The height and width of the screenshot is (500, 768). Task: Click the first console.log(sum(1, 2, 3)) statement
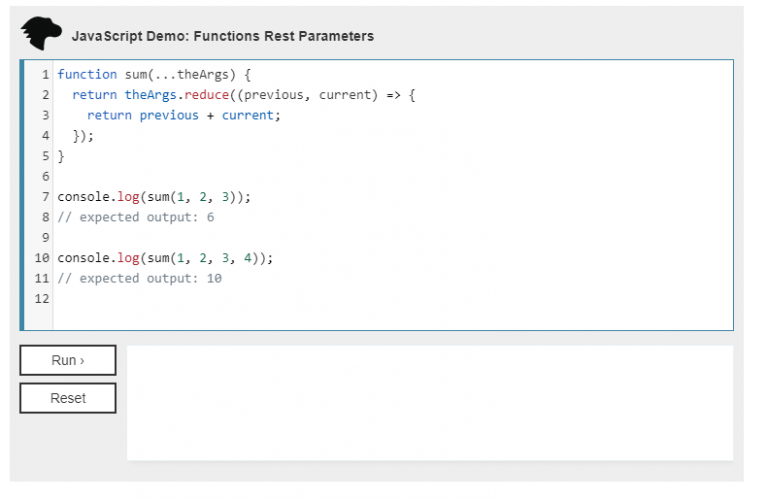click(154, 197)
